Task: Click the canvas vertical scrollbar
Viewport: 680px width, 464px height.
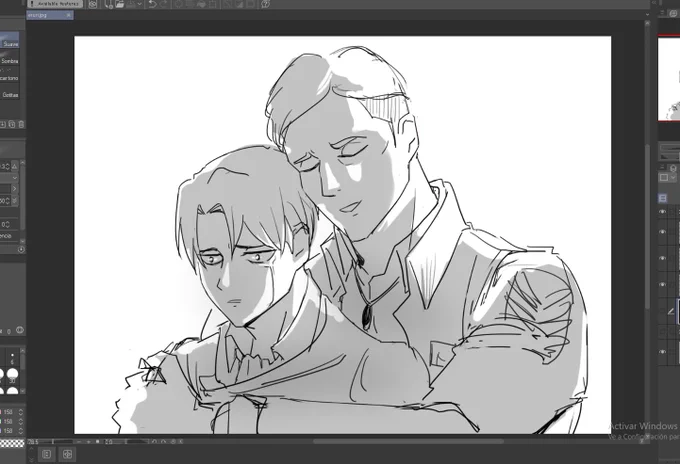Action: click(647, 225)
